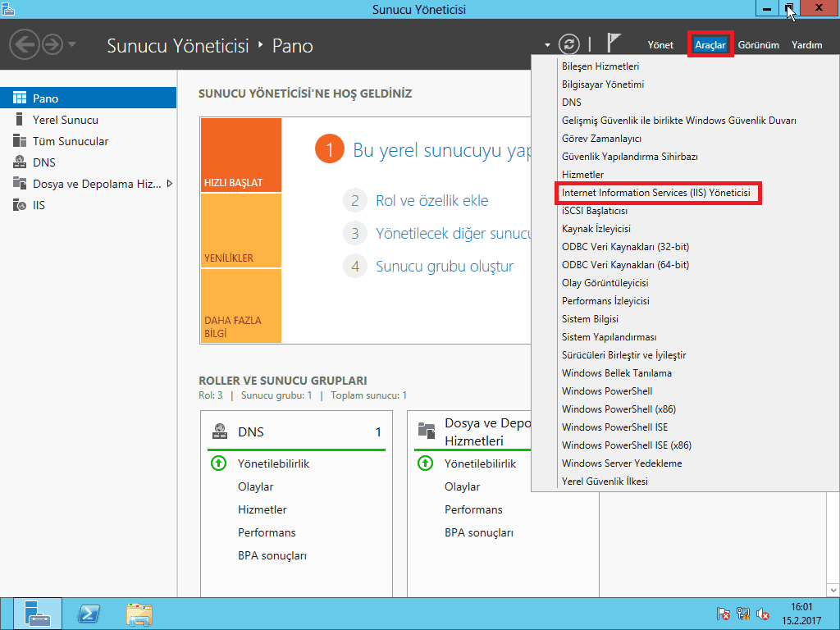Choose ODBC Veri Kaynakları (64-bit)
This screenshot has width=840, height=630.
click(x=625, y=265)
